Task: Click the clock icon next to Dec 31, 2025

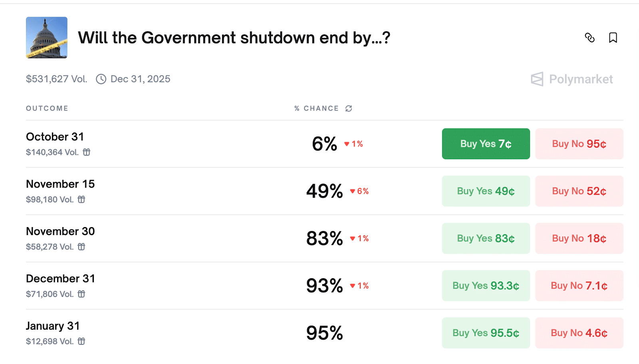Action: (101, 79)
